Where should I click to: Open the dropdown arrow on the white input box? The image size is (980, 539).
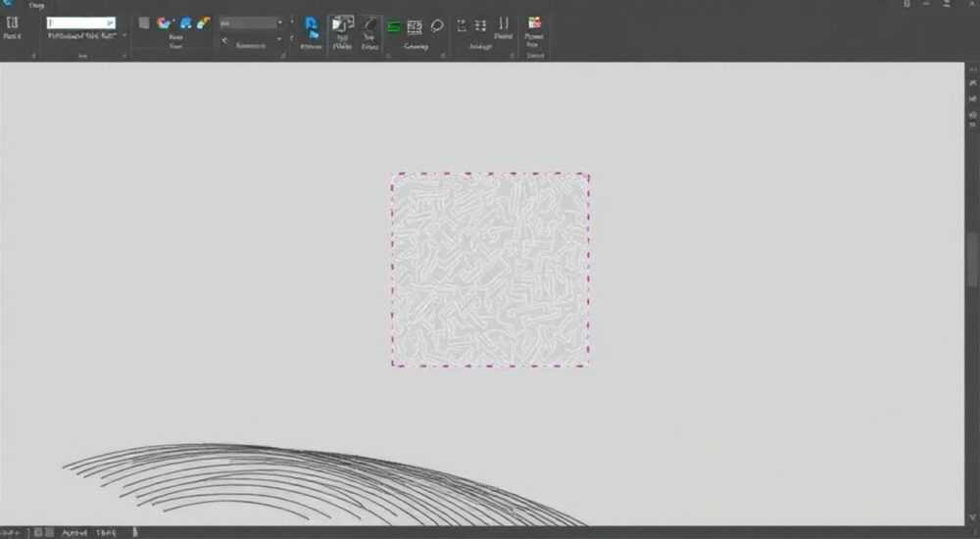(111, 24)
